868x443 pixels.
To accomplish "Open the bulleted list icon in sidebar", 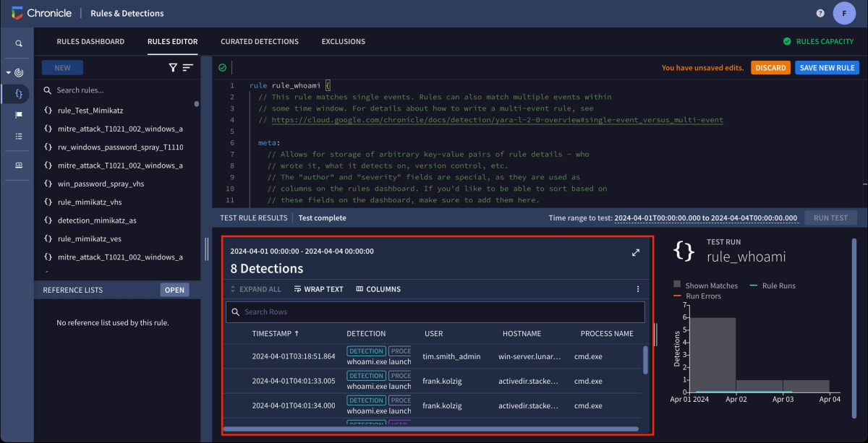I will click(x=19, y=136).
